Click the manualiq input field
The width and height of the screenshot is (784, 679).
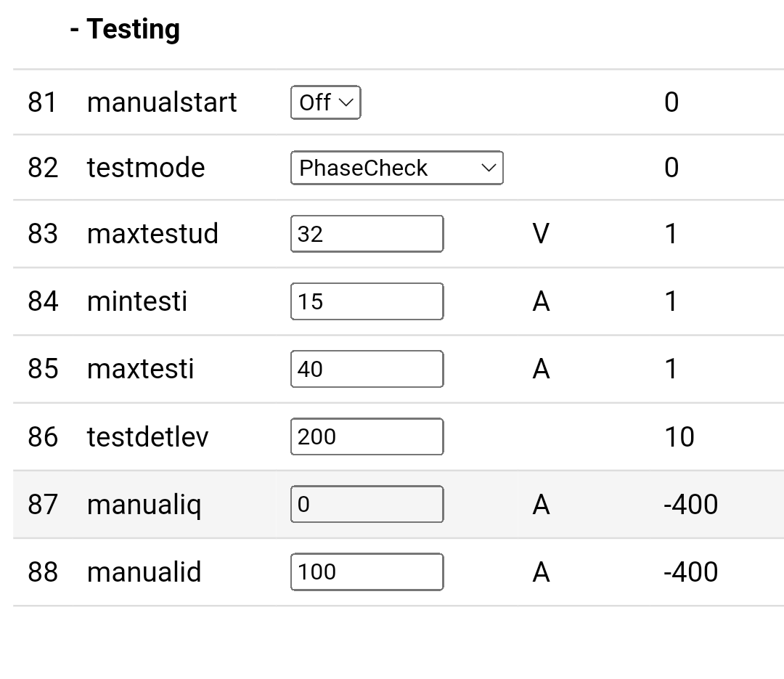tap(367, 504)
